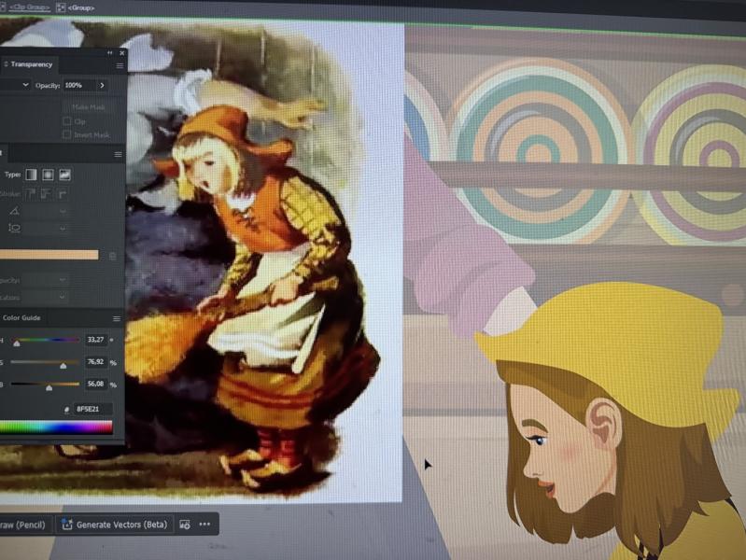Click icon right of Generate Vectors

coord(185,525)
